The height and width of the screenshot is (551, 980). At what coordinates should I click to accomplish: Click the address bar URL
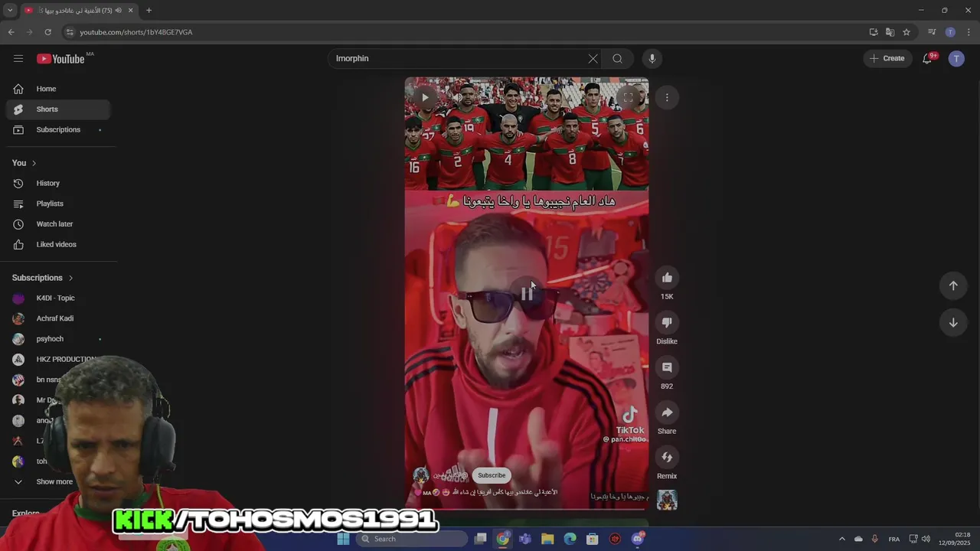[136, 32]
